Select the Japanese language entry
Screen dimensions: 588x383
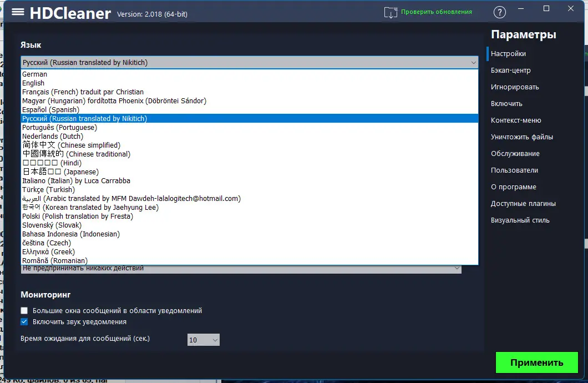(x=250, y=172)
